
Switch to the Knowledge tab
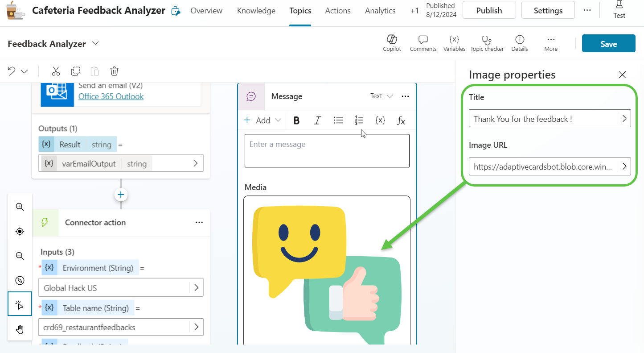pos(256,10)
